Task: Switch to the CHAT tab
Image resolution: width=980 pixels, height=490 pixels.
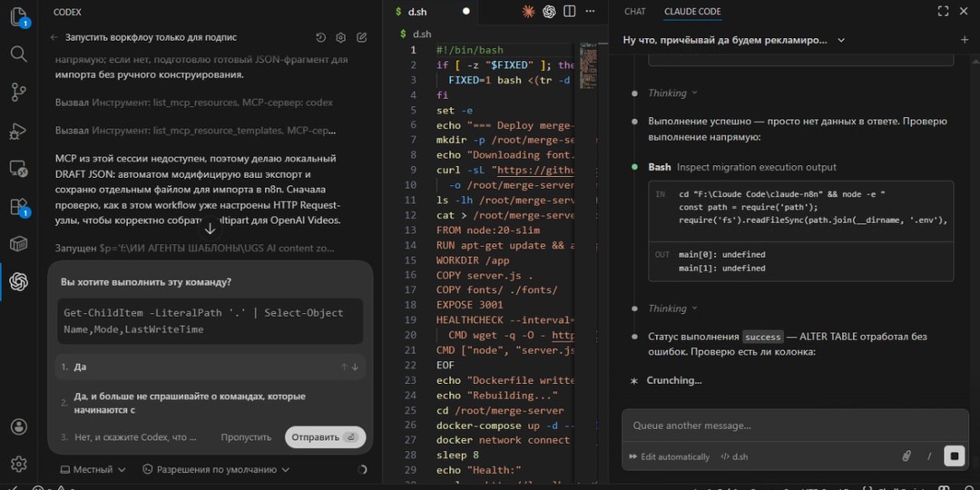Action: coord(634,11)
